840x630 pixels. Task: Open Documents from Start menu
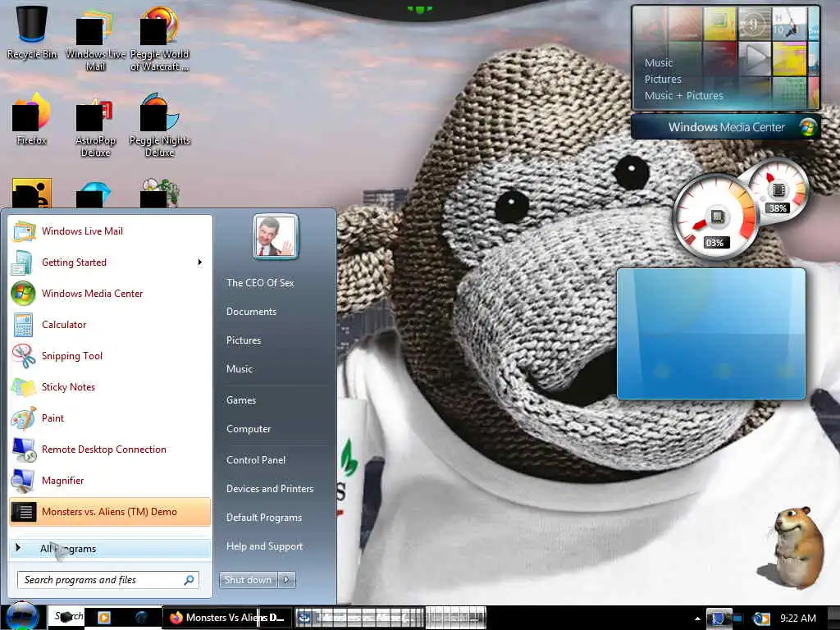click(x=251, y=311)
